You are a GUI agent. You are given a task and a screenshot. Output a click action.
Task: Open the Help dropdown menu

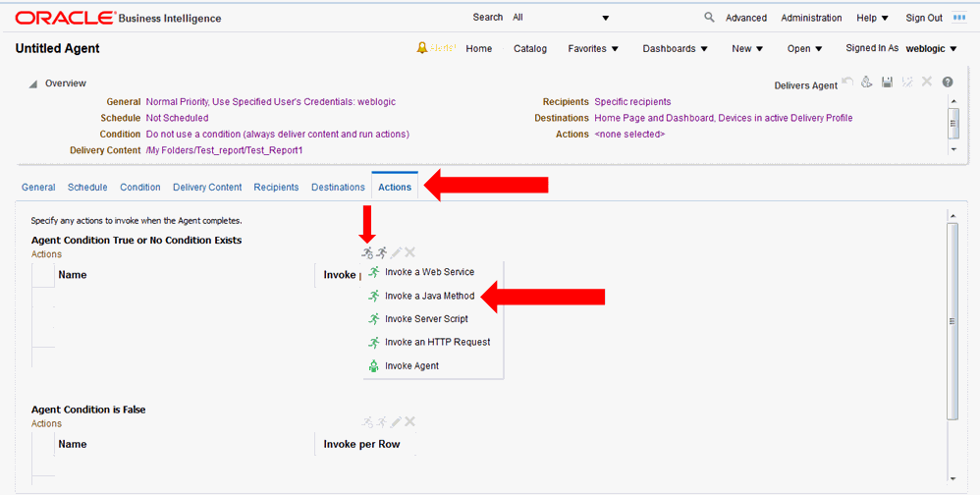tap(873, 18)
